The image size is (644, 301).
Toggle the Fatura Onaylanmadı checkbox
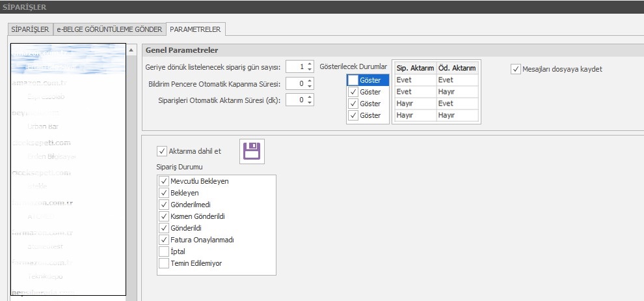[x=163, y=240]
